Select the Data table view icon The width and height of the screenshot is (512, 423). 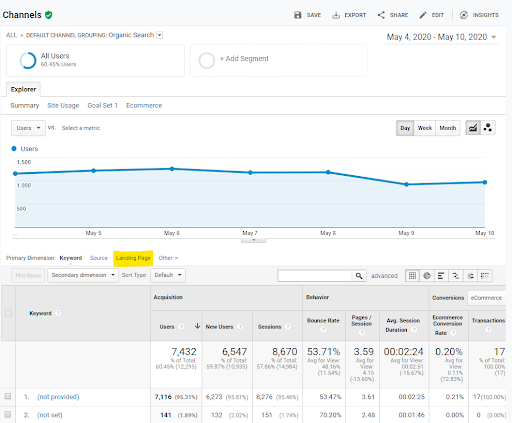(x=412, y=276)
